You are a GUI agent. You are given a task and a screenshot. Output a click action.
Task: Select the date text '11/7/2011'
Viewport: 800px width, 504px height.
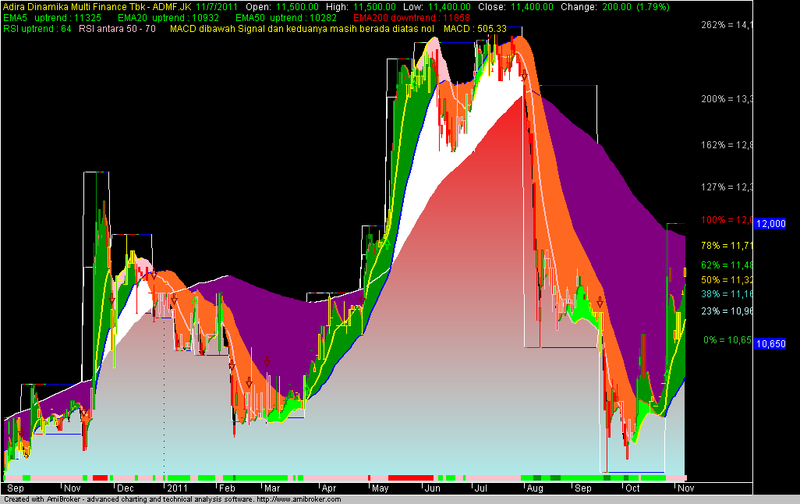pos(217,7)
